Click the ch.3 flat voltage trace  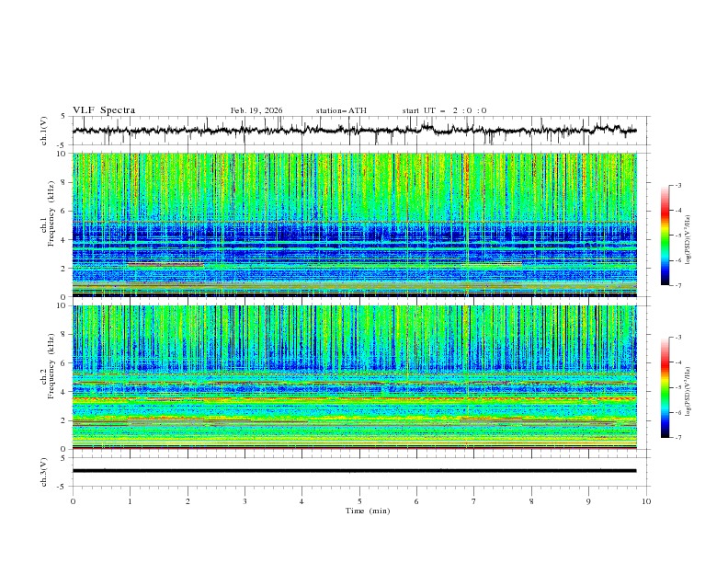[354, 471]
